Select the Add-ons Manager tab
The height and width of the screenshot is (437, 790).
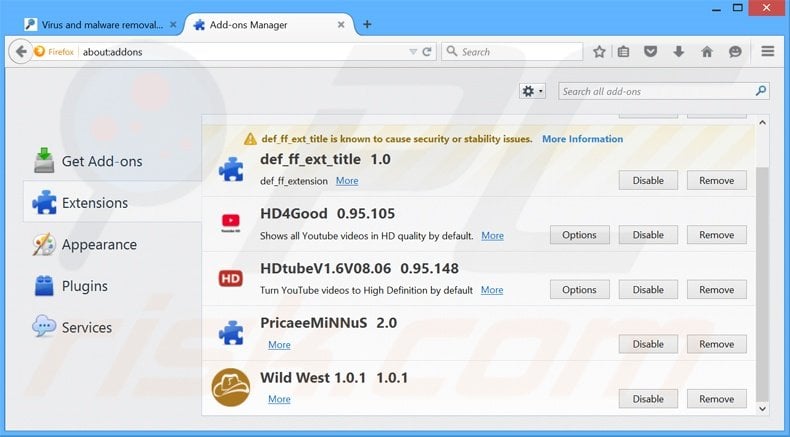[268, 24]
